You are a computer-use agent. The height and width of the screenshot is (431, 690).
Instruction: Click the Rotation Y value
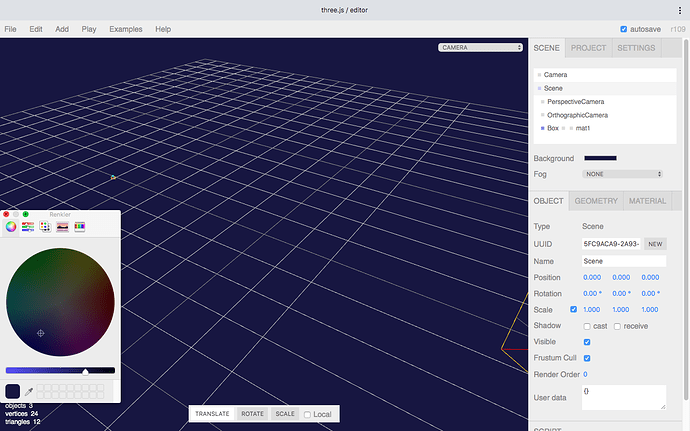(621, 294)
